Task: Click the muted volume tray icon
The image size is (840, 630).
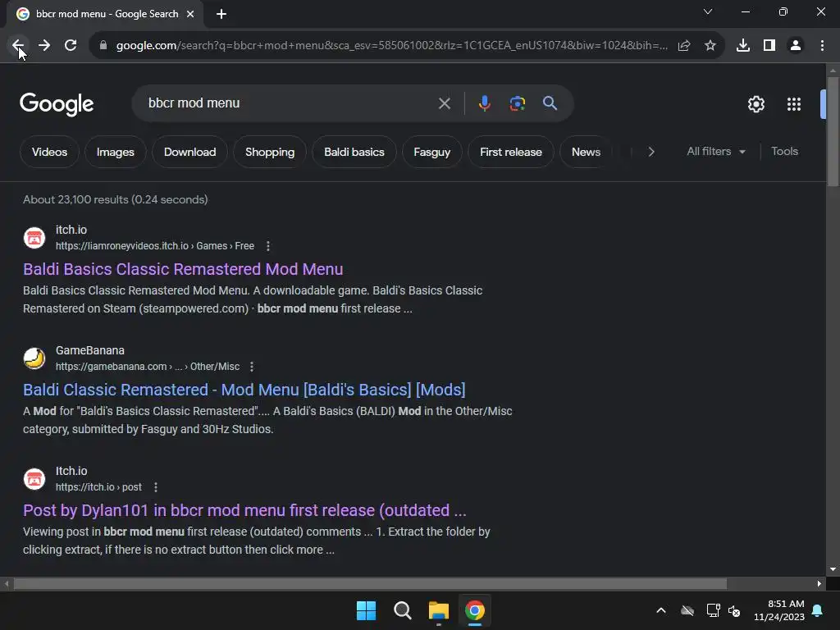Action: point(734,610)
